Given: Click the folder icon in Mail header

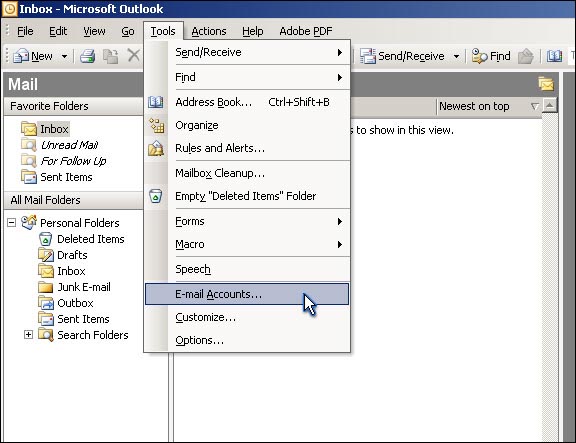Looking at the screenshot, I should click(546, 84).
